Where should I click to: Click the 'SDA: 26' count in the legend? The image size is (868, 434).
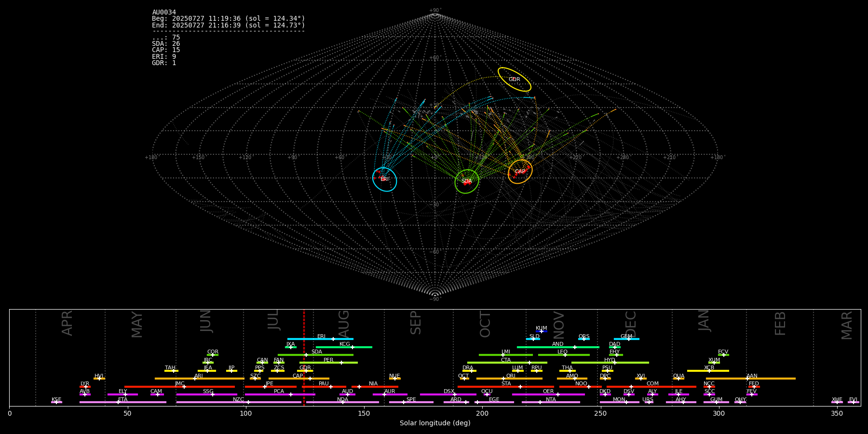coord(166,44)
